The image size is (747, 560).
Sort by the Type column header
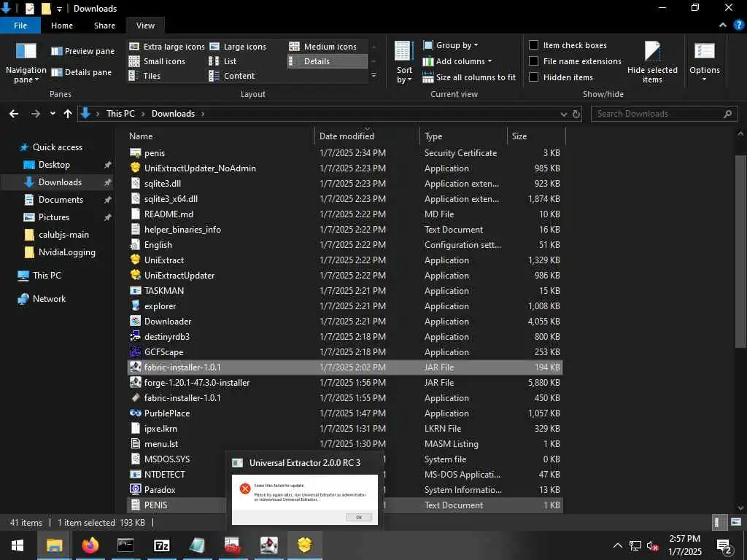point(433,136)
